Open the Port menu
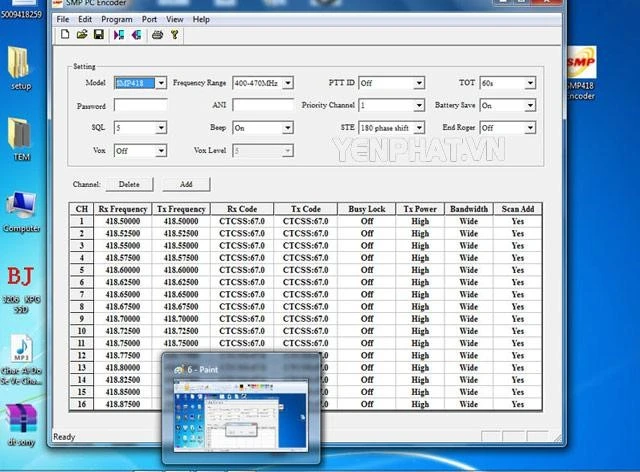This screenshot has width=640, height=472. coord(149,19)
